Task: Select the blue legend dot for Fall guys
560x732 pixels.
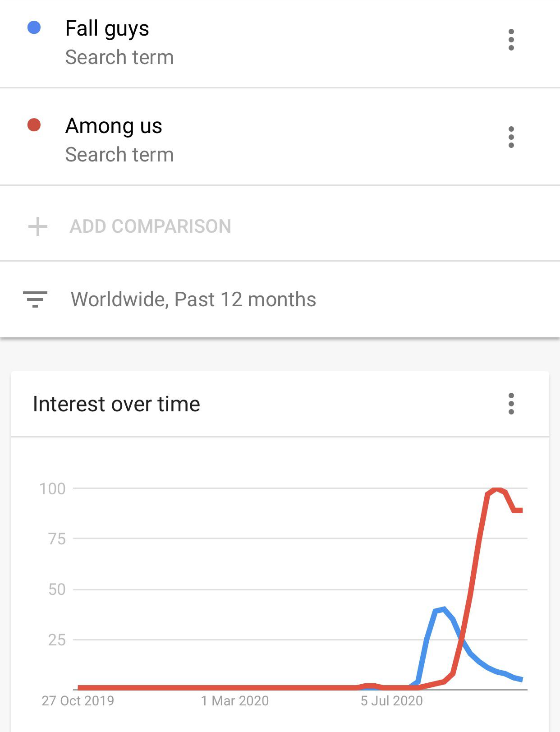Action: tap(33, 28)
